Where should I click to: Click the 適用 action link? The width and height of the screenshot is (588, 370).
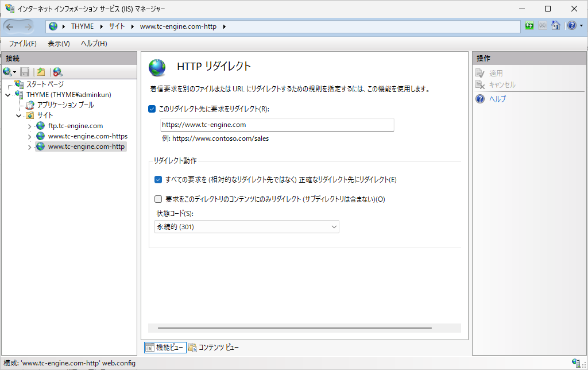(496, 73)
